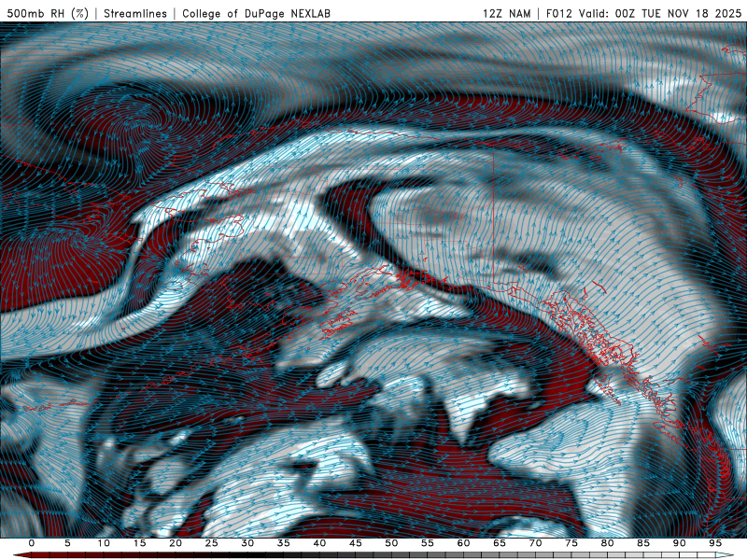Select the 15 value on the color scale
This screenshot has height=560, width=747.
coord(139,543)
